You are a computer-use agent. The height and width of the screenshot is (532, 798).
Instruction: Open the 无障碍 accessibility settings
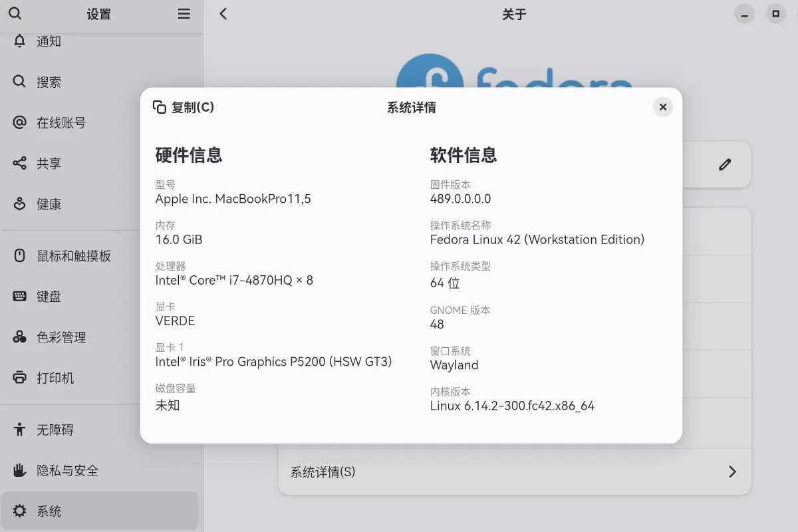55,430
